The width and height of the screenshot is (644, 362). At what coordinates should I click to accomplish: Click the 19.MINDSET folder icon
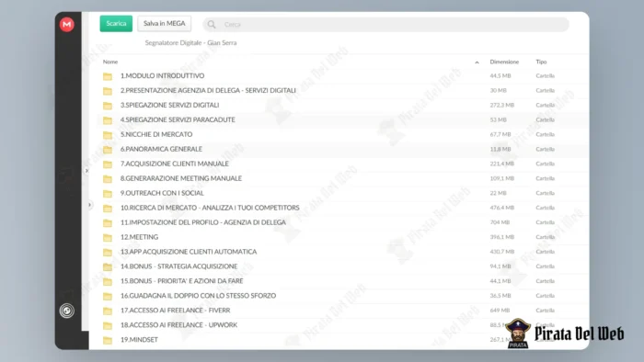108,340
